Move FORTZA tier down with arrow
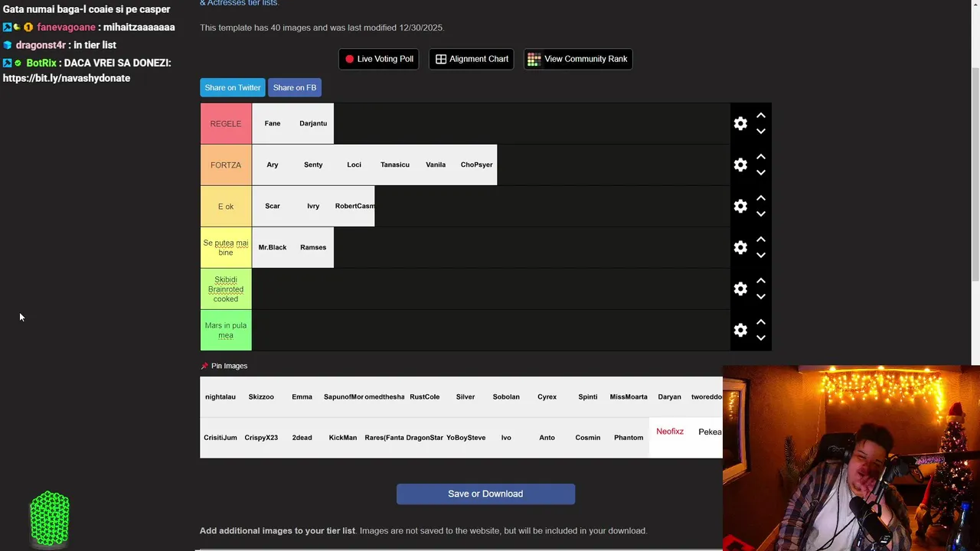This screenshot has height=551, width=980. coord(761,172)
